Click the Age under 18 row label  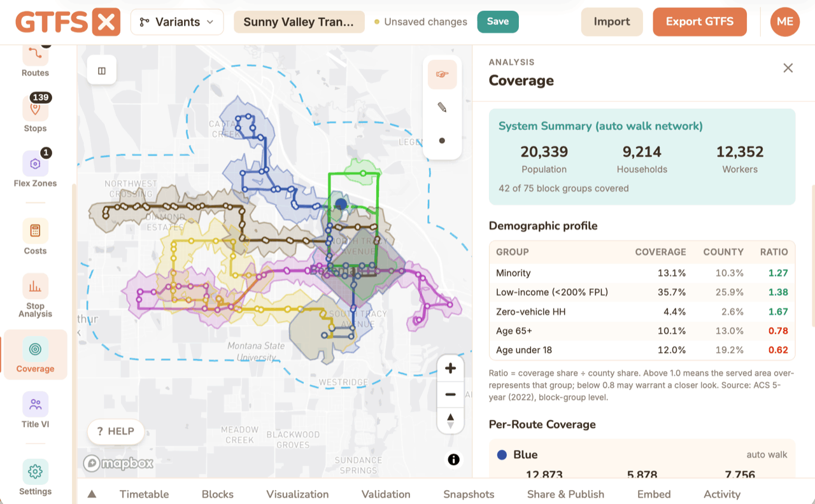(x=524, y=350)
